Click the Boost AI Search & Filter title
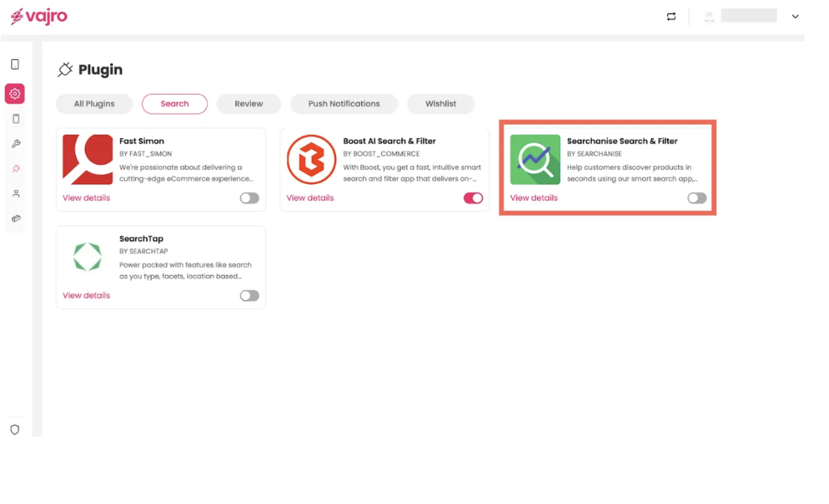 pyautogui.click(x=389, y=141)
